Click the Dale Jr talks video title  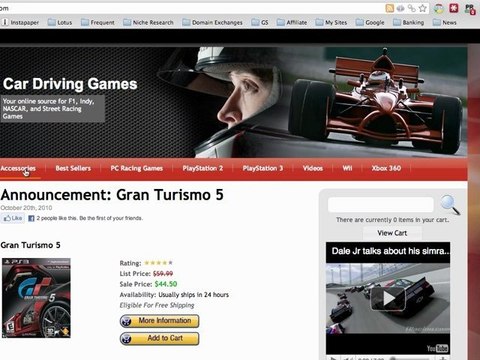click(391, 251)
